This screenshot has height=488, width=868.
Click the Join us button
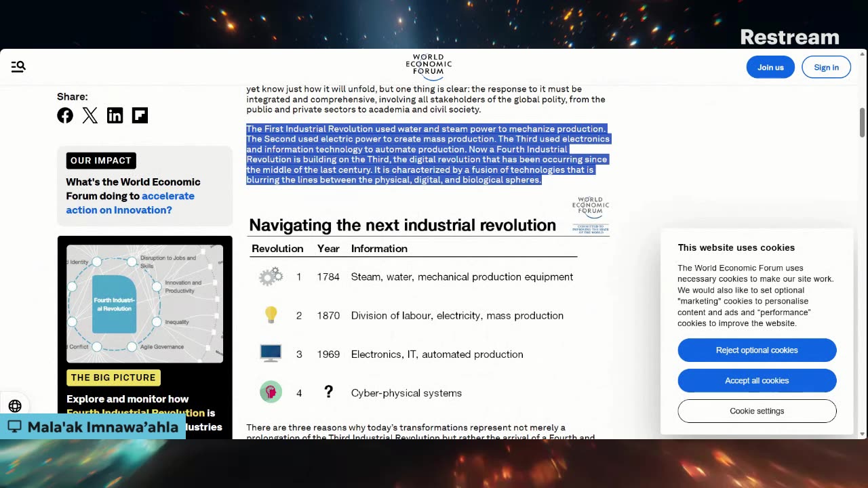[x=770, y=67]
